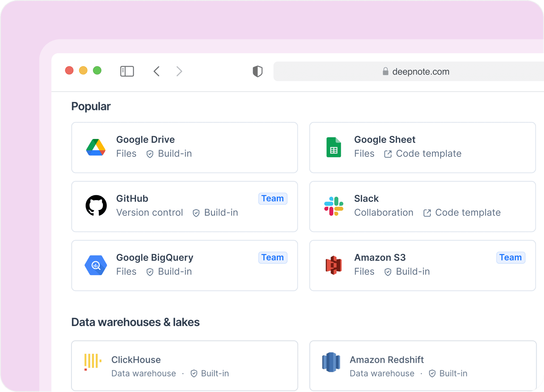
Task: Select the Google Sheet integration icon
Action: 334,147
